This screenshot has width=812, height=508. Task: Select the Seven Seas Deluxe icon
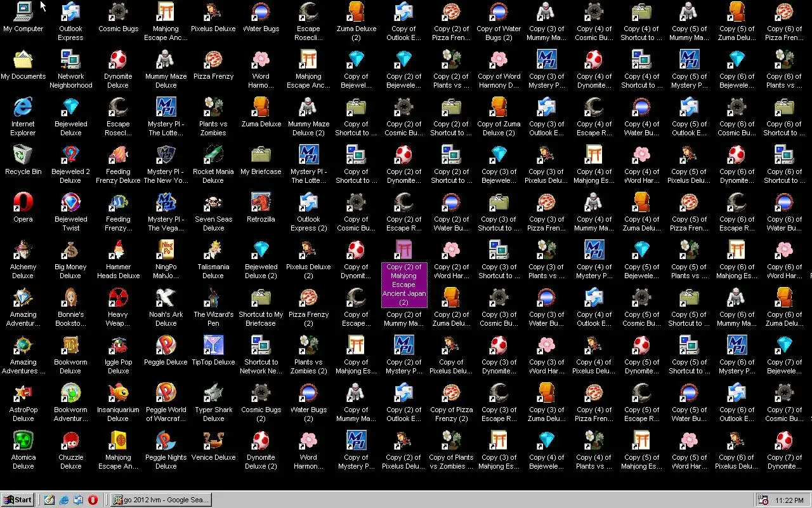214,213
